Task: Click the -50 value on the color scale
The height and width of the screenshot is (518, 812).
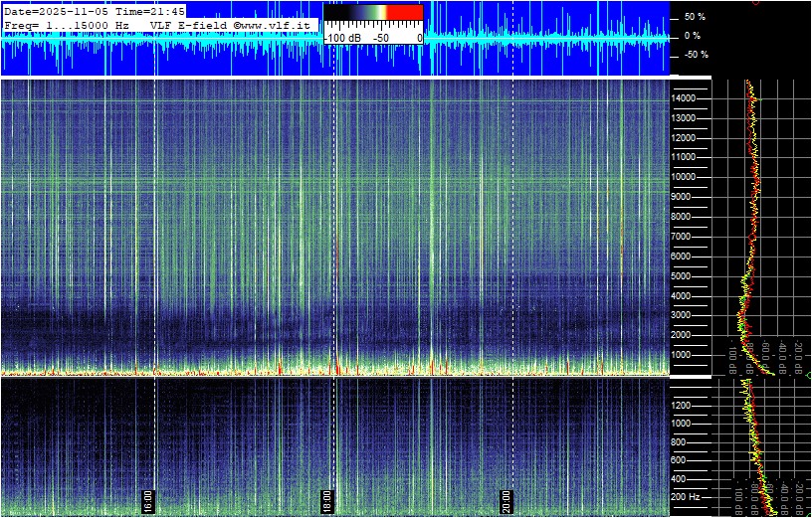Action: [381, 38]
